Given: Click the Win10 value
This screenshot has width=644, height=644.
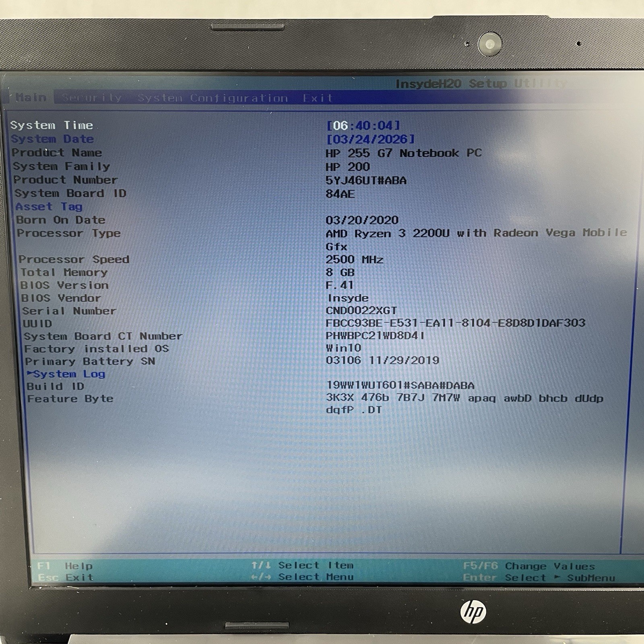Looking at the screenshot, I should [x=343, y=348].
